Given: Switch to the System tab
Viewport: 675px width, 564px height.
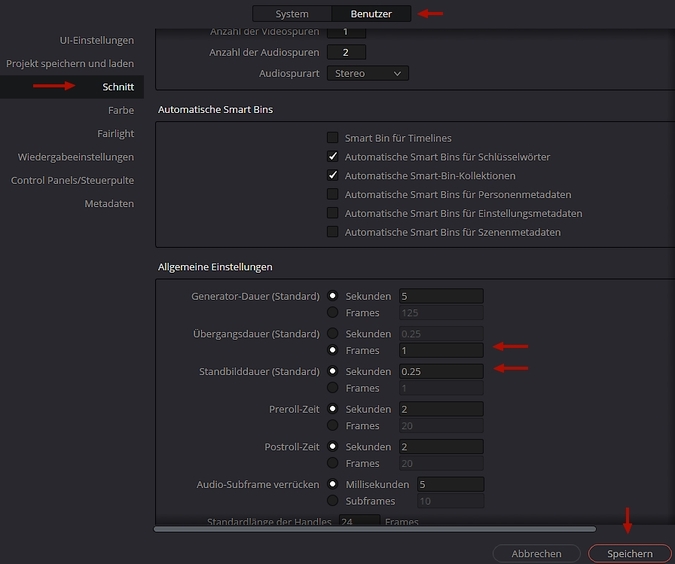Looking at the screenshot, I should point(292,14).
